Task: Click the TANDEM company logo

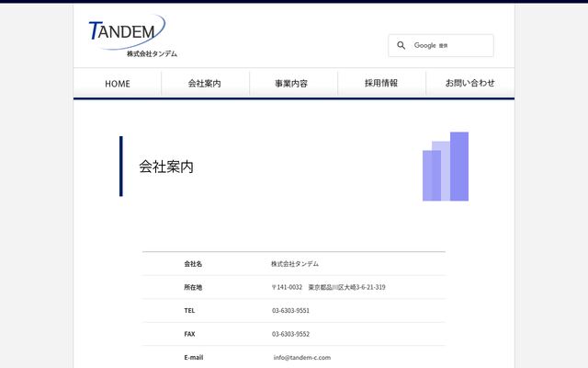Action: 132,36
